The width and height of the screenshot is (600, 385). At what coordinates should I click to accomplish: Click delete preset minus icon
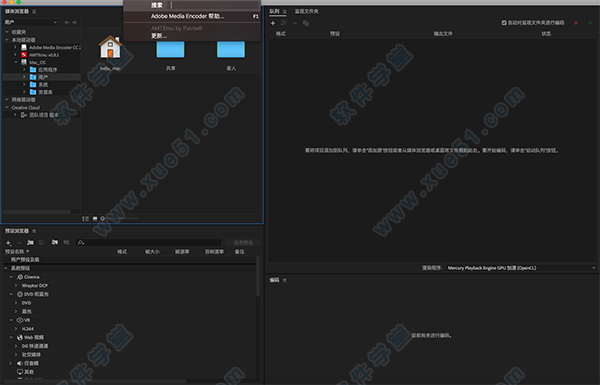tap(19, 243)
